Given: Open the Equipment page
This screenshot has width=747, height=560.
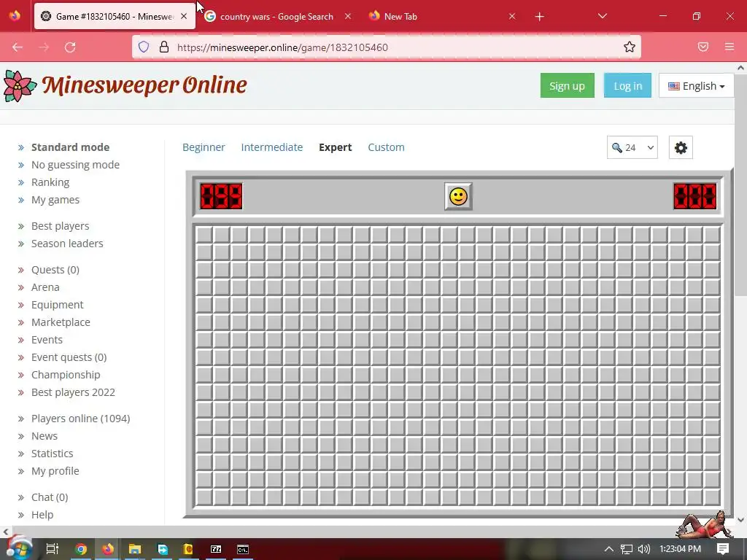Looking at the screenshot, I should [57, 305].
